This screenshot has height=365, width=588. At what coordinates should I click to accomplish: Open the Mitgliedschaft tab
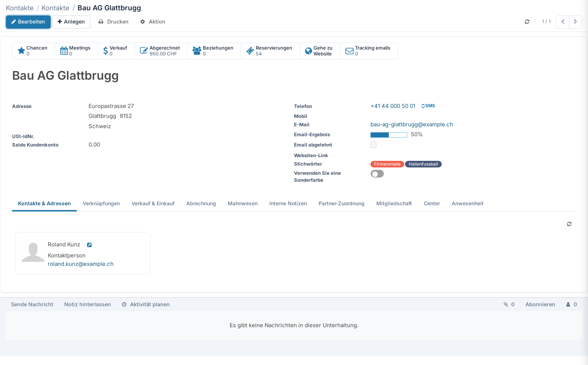click(x=394, y=203)
